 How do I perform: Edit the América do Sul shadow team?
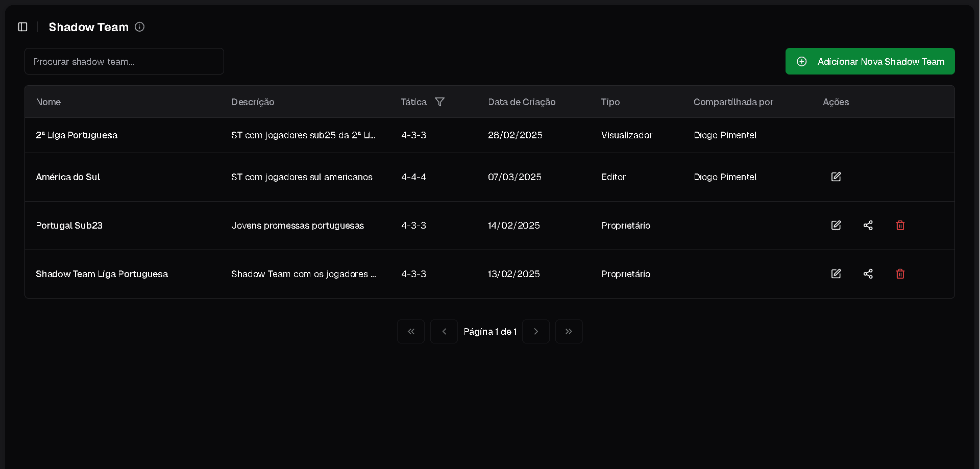[836, 177]
